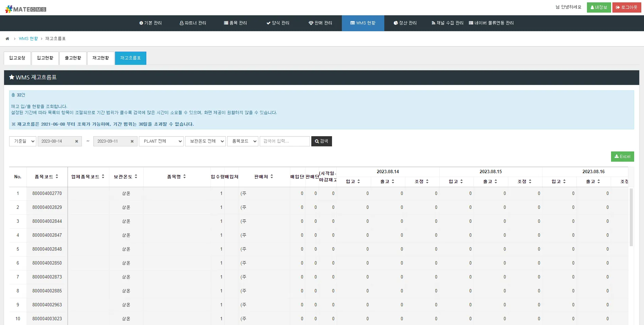Sort 2023.08.14 입고 column

coord(358,182)
